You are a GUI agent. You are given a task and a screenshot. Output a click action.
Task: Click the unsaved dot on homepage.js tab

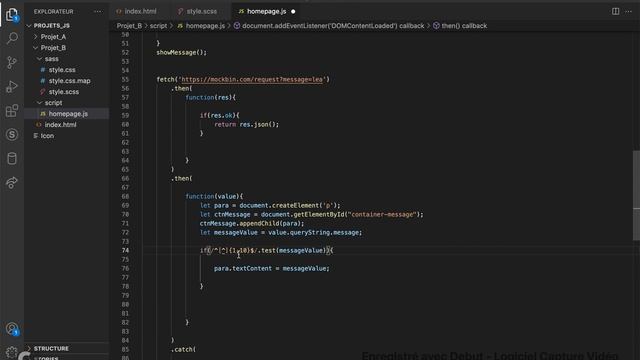tap(293, 11)
